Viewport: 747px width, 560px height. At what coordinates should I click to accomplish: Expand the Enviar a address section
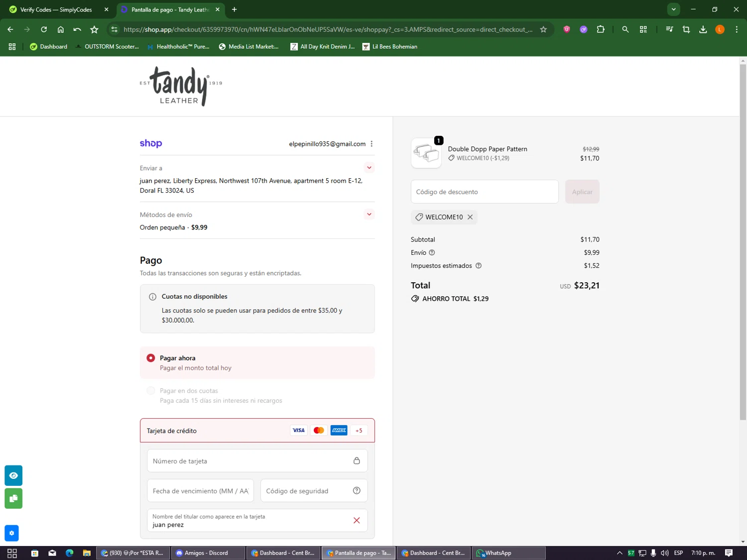click(369, 168)
